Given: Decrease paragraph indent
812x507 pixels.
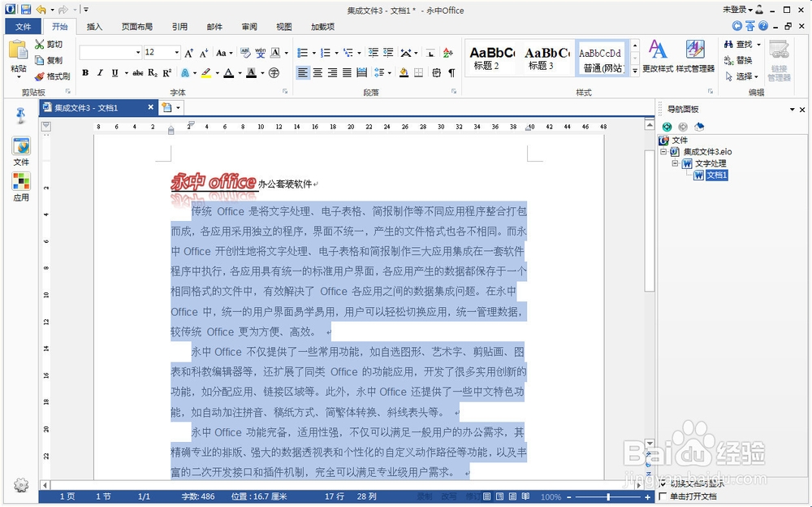Looking at the screenshot, I should click(x=373, y=53).
